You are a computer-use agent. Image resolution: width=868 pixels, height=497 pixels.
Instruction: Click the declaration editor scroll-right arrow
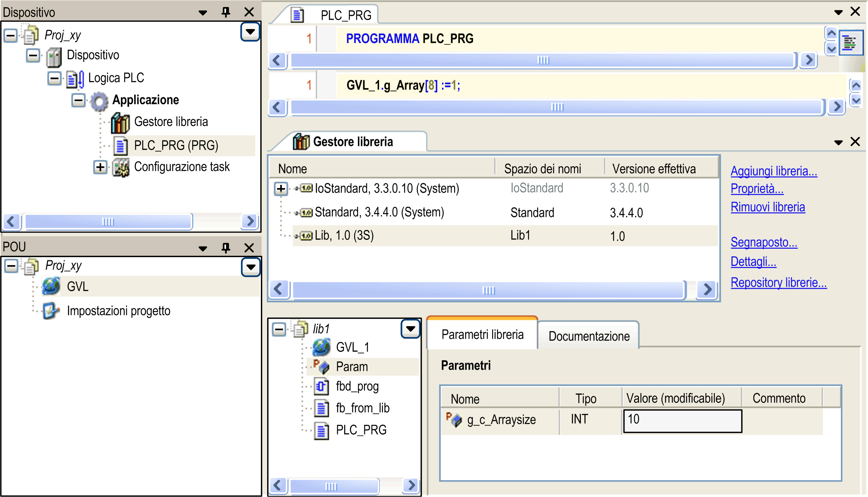tap(809, 60)
